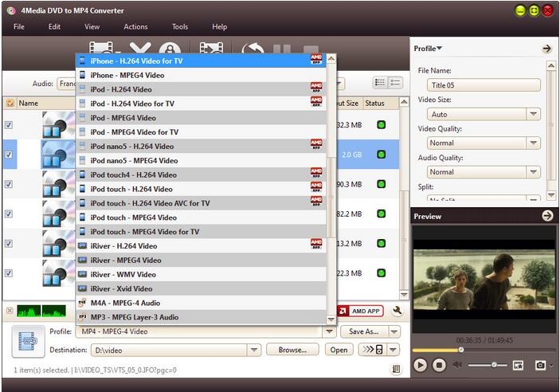
Task: Uncheck the title row with 32.3 MB
Action: pyautogui.click(x=9, y=125)
